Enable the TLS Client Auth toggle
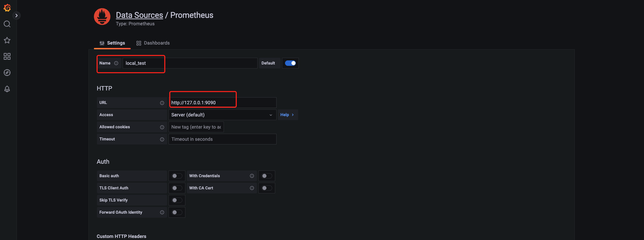 177,188
